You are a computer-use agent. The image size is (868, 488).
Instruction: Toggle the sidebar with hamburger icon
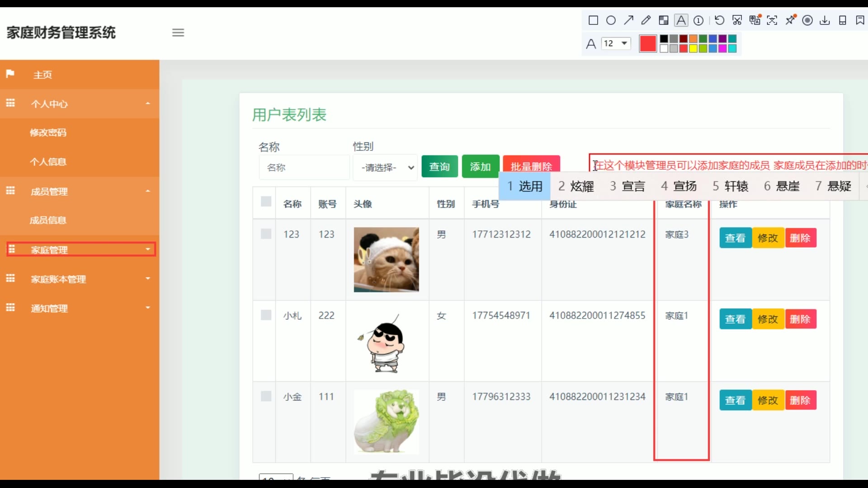coord(178,33)
